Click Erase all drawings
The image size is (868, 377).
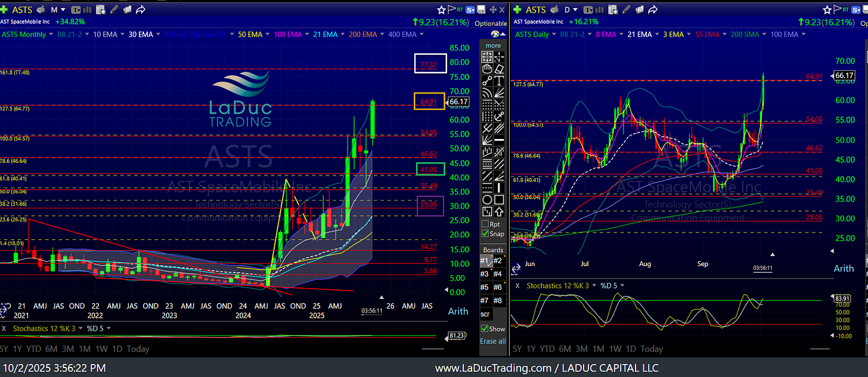click(x=493, y=341)
